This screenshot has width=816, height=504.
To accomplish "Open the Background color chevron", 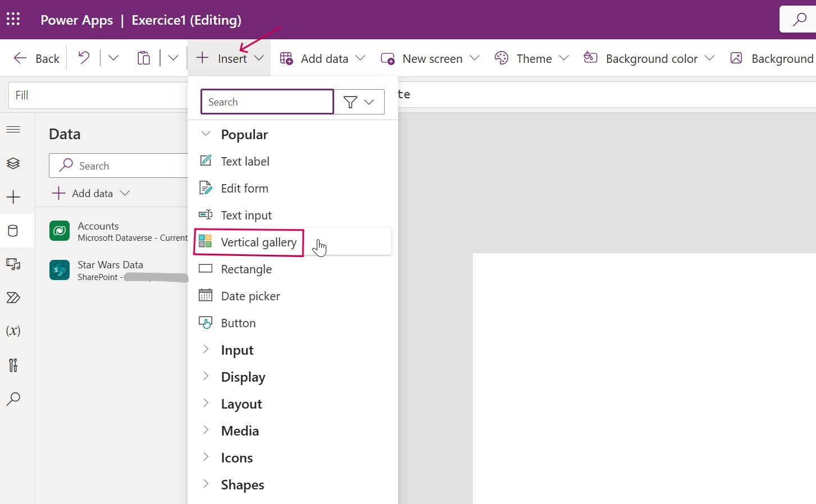I will pyautogui.click(x=710, y=58).
